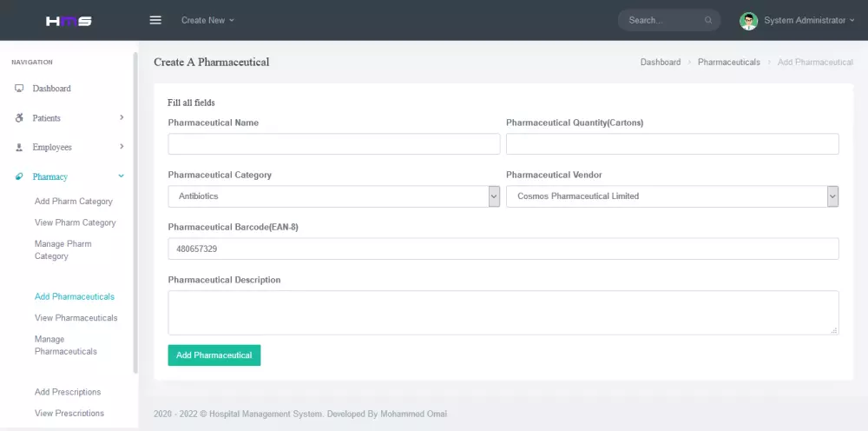Image resolution: width=868 pixels, height=431 pixels.
Task: Click the sidebar vertical scrollbar
Action: coord(135,209)
